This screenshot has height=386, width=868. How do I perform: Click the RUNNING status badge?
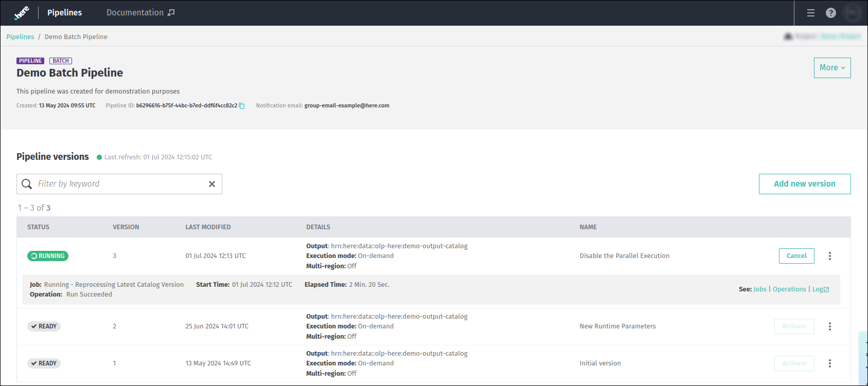coord(48,256)
